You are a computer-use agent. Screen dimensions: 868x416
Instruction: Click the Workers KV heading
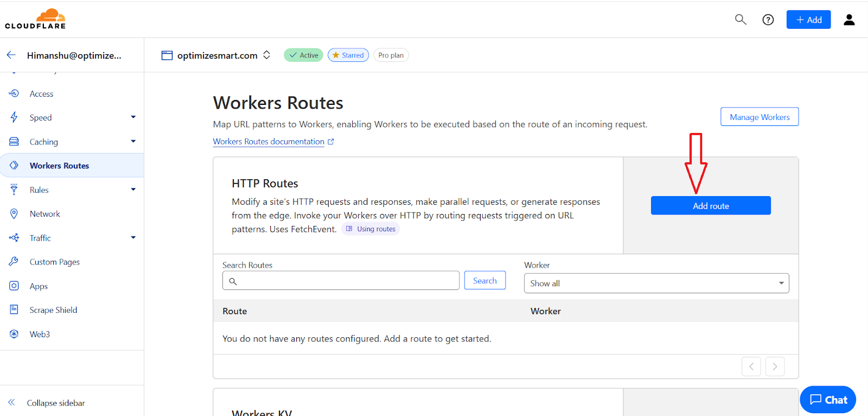point(262,412)
